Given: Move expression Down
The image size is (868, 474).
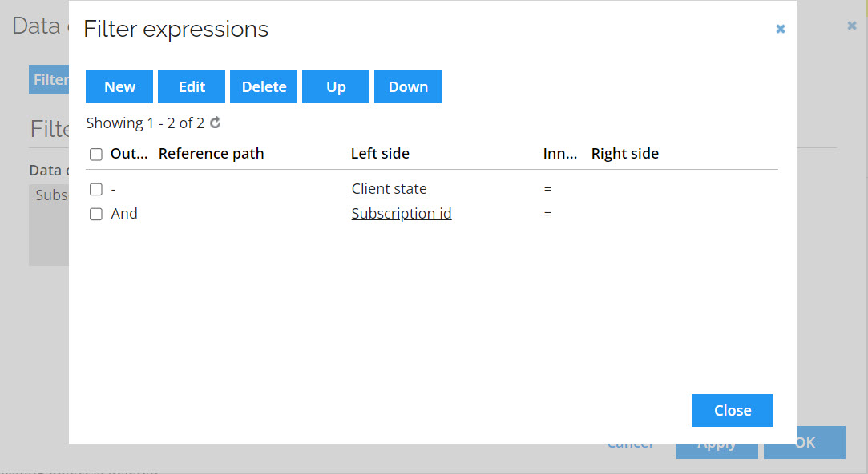Looking at the screenshot, I should tap(408, 86).
